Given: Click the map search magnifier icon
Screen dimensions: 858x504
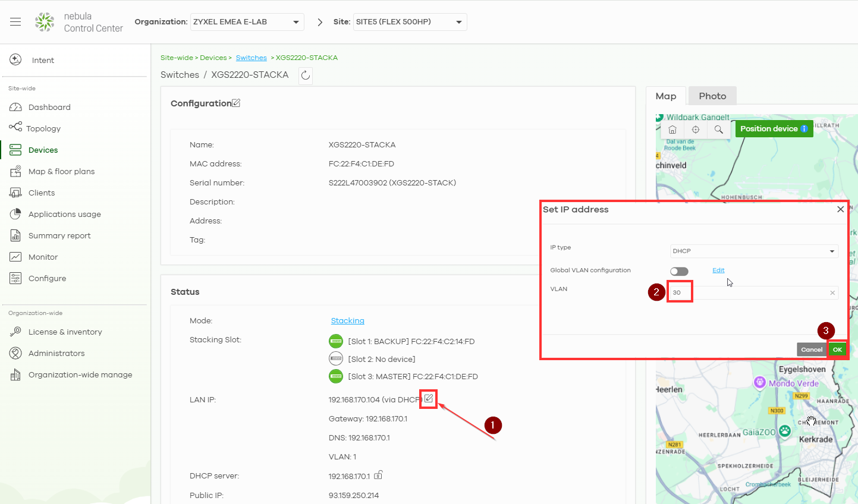Looking at the screenshot, I should [719, 129].
